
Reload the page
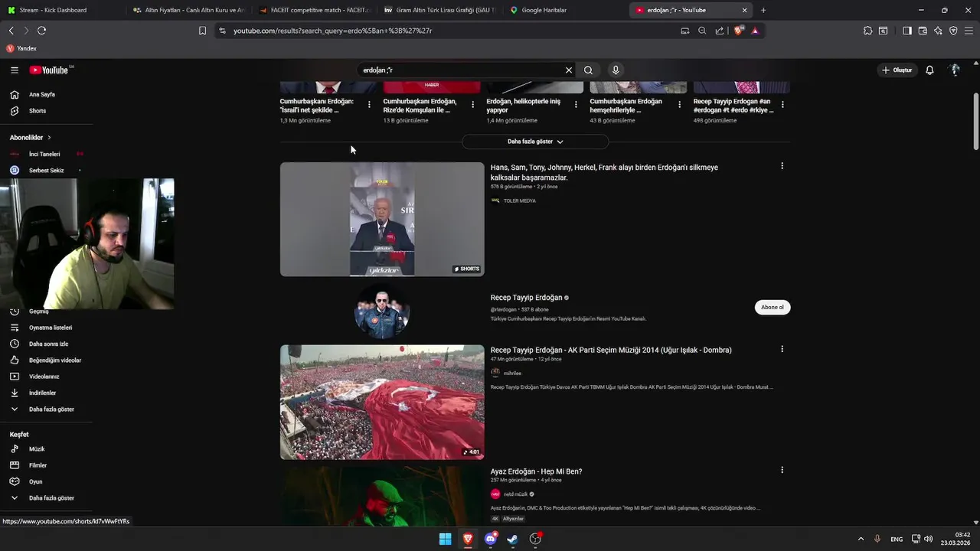(x=41, y=31)
